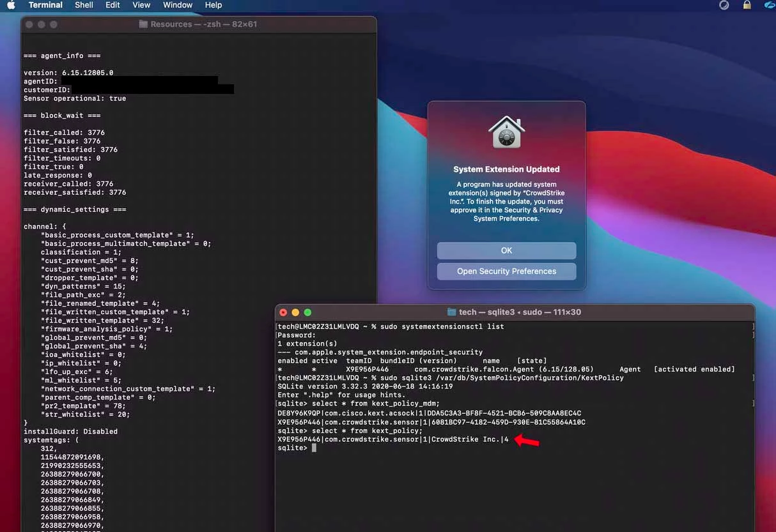Image resolution: width=776 pixels, height=532 pixels.
Task: Click the 'Sensor operational: true' line
Action: (75, 98)
